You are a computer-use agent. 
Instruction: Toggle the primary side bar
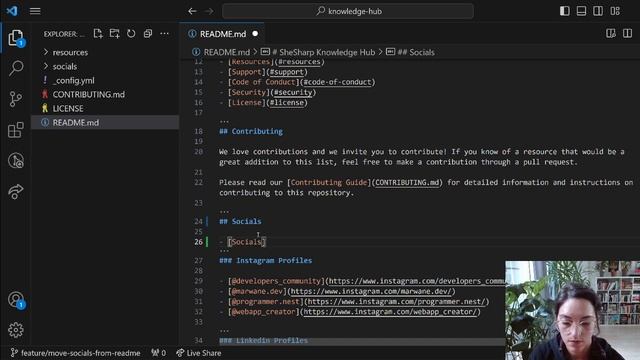(x=564, y=11)
